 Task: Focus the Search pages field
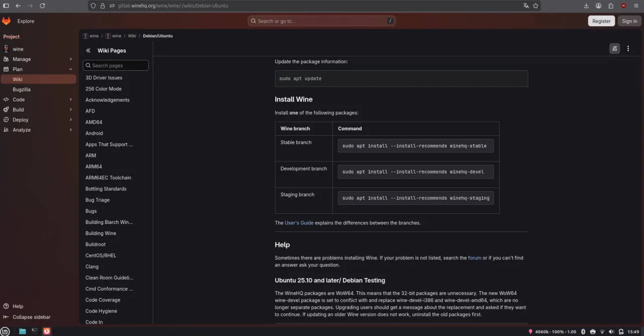pos(116,65)
